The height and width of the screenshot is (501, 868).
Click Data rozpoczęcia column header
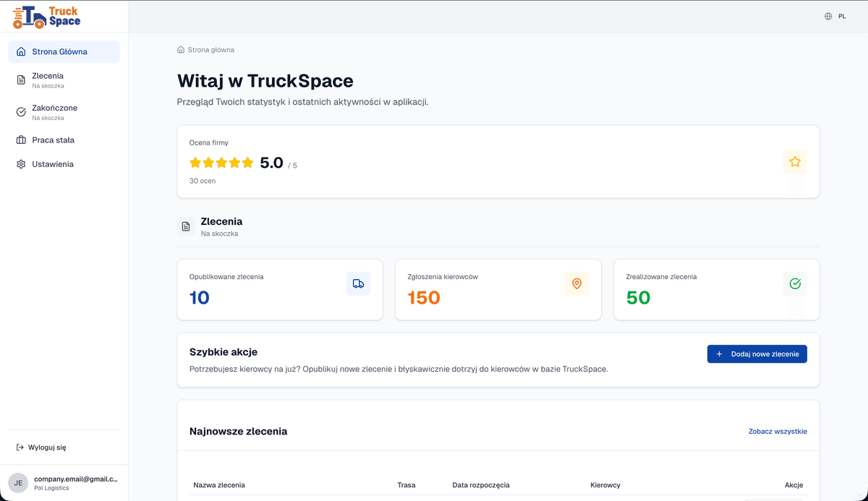[481, 485]
